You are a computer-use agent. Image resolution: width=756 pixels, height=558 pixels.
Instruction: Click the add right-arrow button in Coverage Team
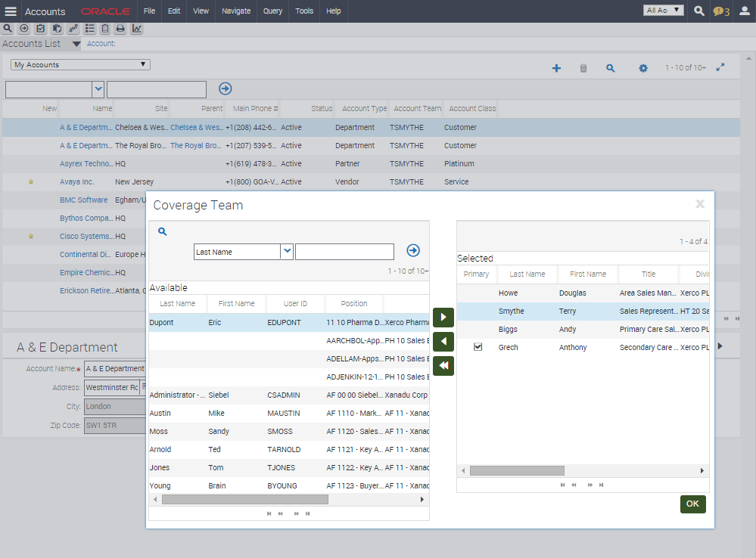443,317
